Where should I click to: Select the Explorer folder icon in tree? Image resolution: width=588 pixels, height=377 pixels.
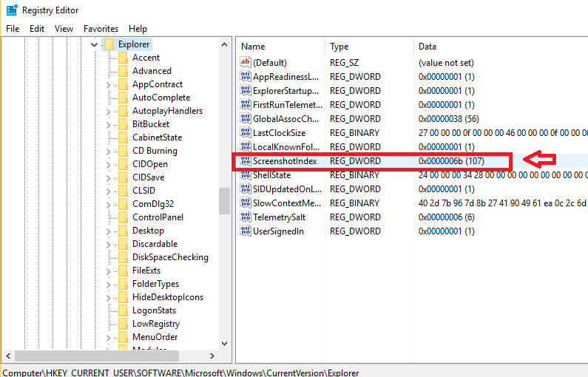click(x=109, y=44)
